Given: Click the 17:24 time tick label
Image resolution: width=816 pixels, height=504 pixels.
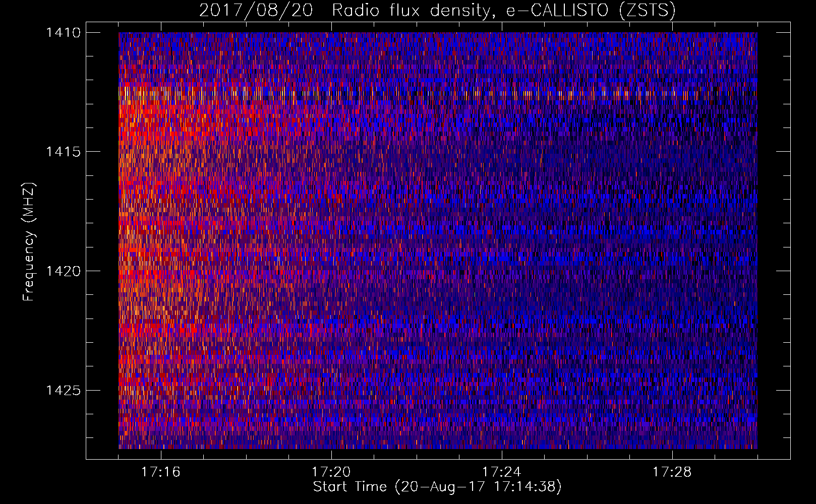Looking at the screenshot, I should coord(501,472).
